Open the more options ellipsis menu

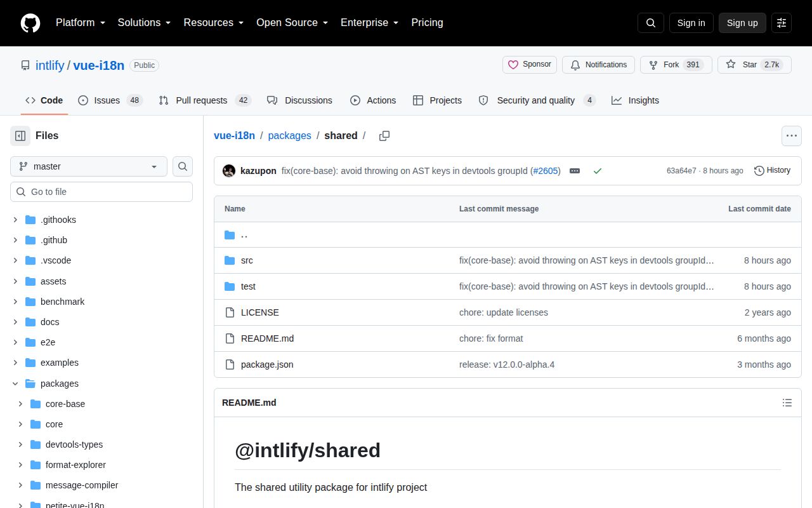791,136
